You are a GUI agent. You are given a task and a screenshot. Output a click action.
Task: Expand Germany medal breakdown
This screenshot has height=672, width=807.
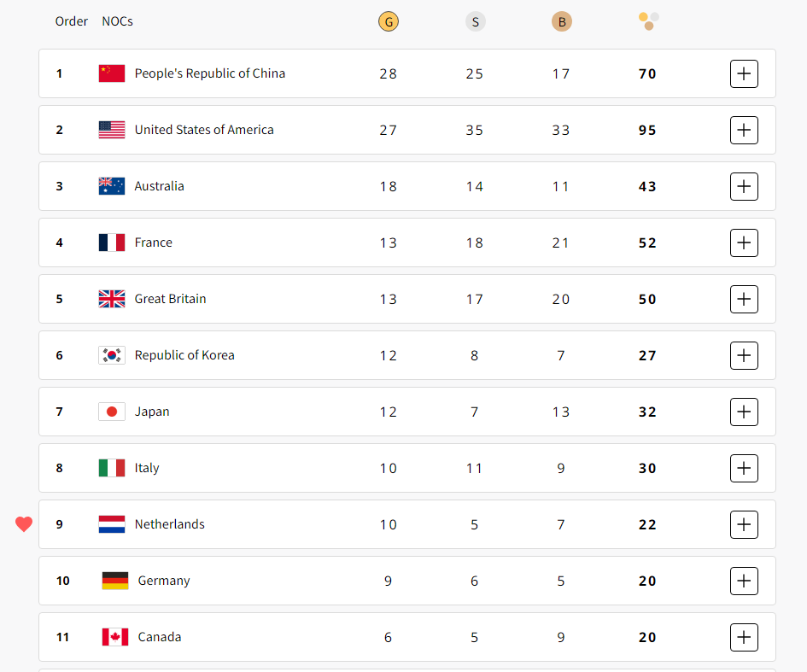pos(744,581)
